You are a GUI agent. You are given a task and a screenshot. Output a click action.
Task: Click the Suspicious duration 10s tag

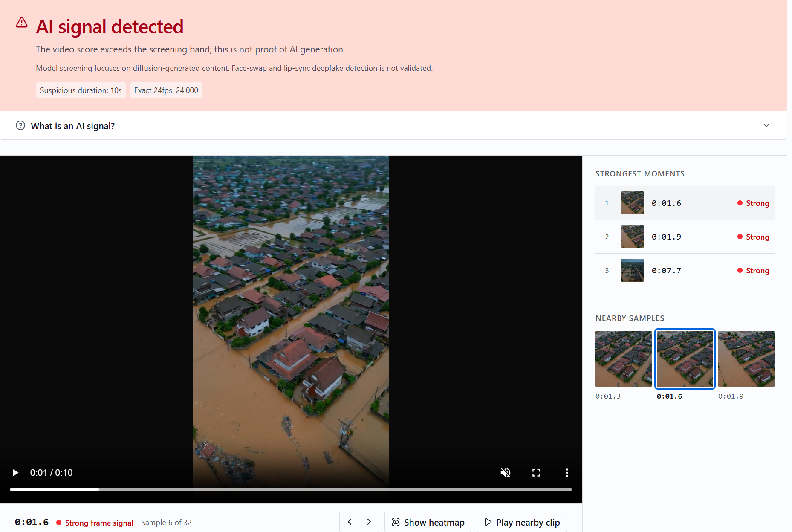(x=81, y=90)
